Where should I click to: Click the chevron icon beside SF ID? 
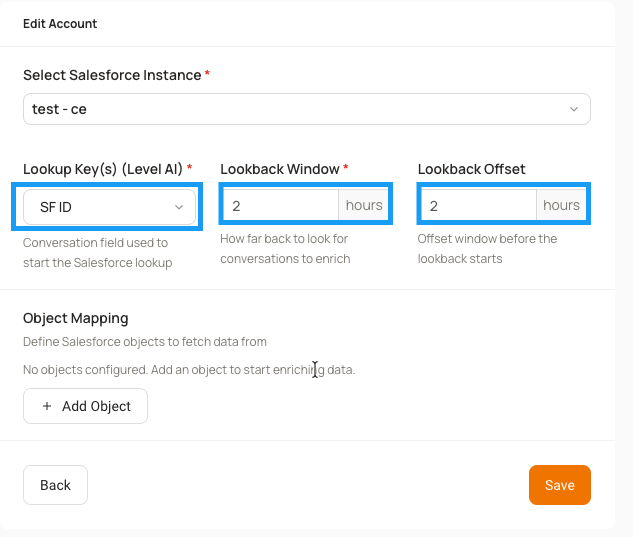(179, 207)
